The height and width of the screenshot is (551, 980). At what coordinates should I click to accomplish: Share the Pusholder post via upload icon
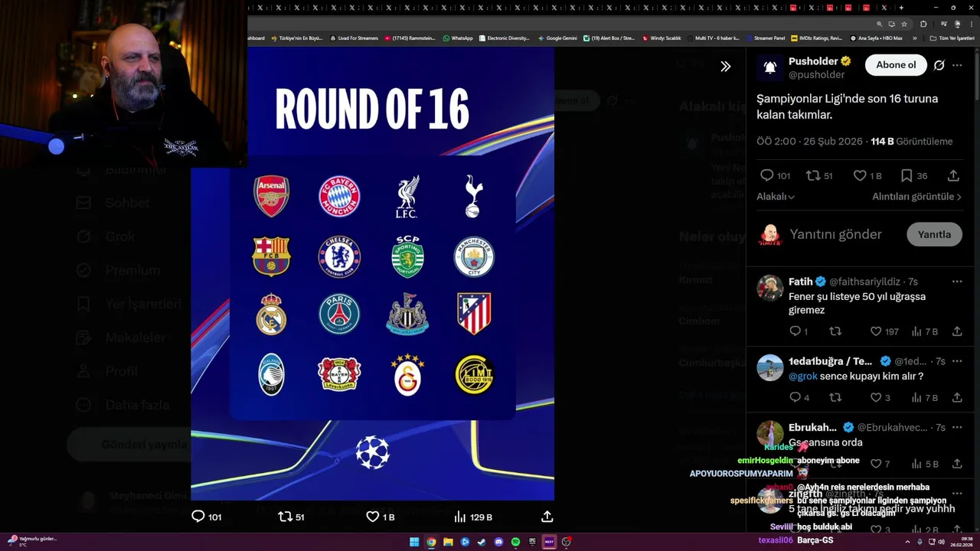953,175
